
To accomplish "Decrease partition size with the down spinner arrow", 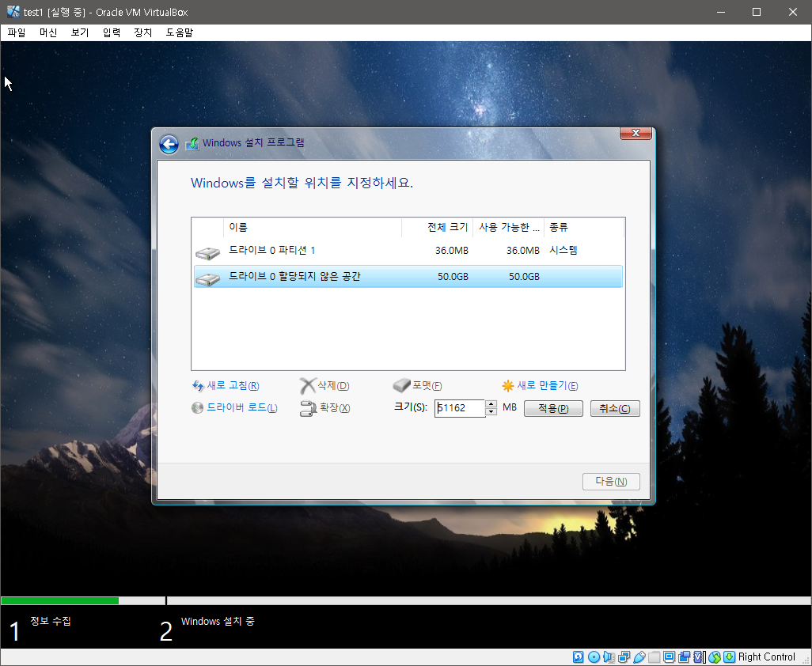I will pyautogui.click(x=491, y=412).
